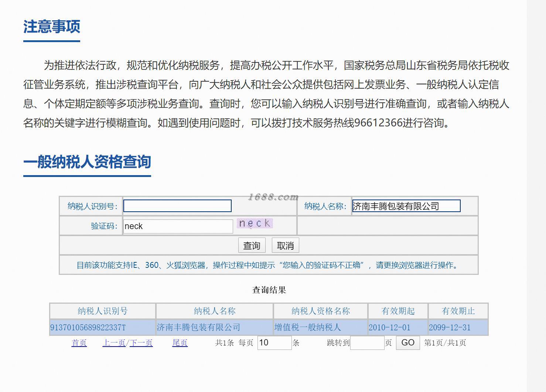Click column header 纳税人名称 in results
Screen dimensions: 546x392
215,311
